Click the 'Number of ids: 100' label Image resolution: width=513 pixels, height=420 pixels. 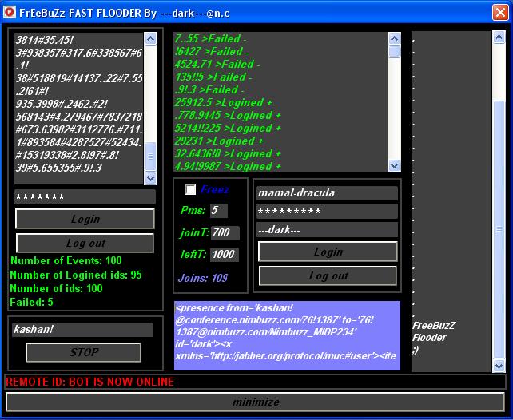(56, 288)
